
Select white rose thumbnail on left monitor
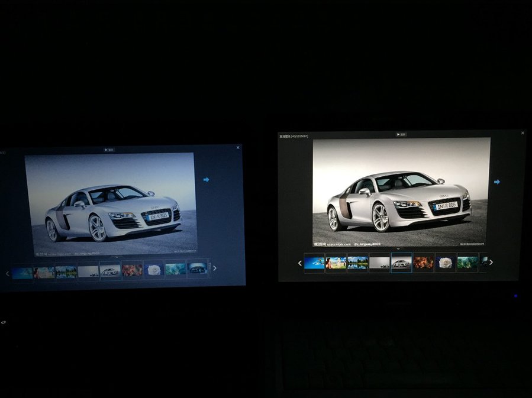click(154, 270)
